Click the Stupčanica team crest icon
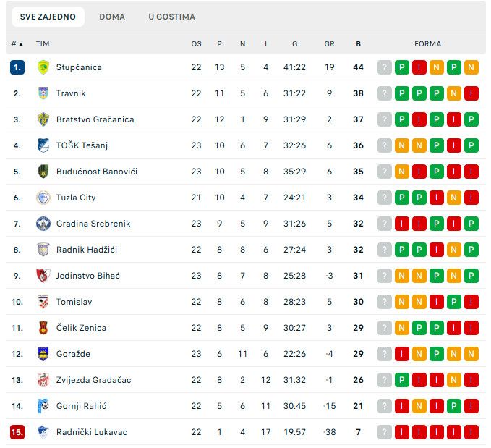This screenshot has width=491, height=448. tap(43, 67)
